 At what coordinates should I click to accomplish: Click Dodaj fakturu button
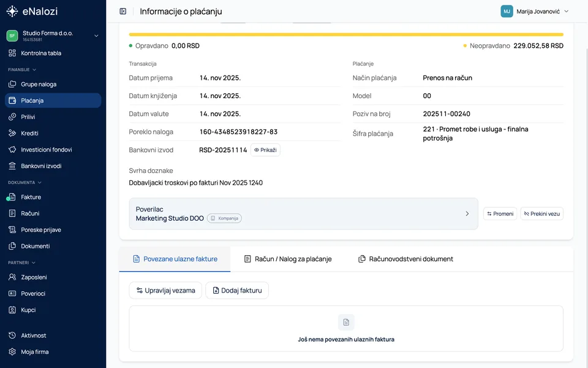coord(237,290)
